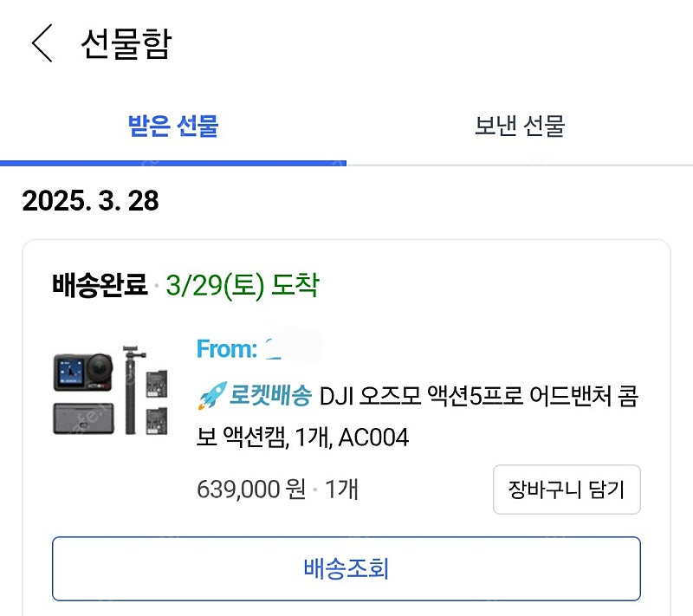Tap the 배송조회 button

click(x=346, y=568)
